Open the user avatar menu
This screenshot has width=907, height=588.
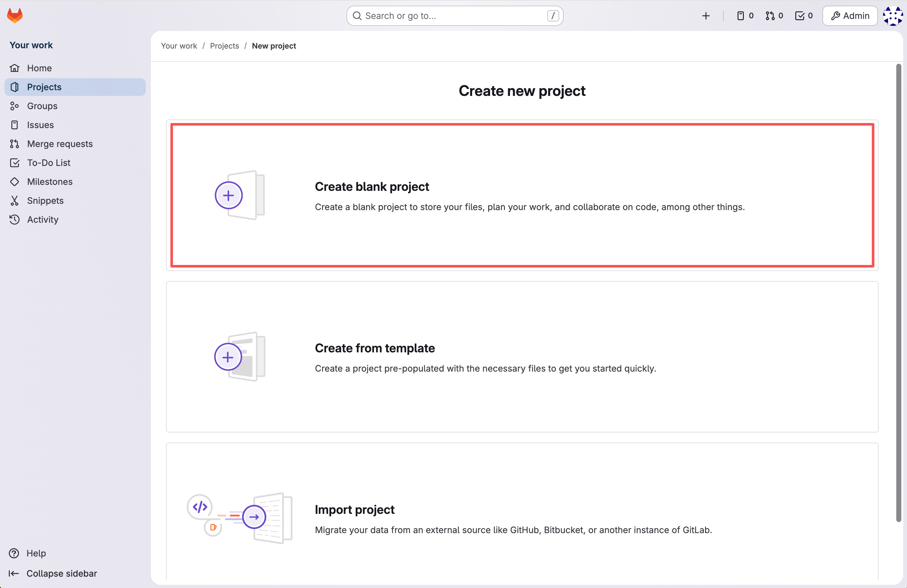point(892,15)
